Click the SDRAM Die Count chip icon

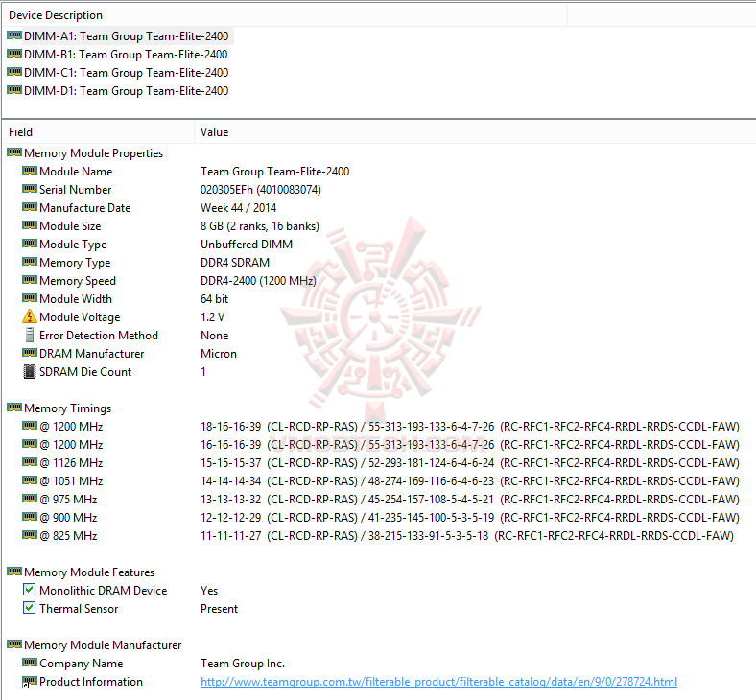(30, 371)
